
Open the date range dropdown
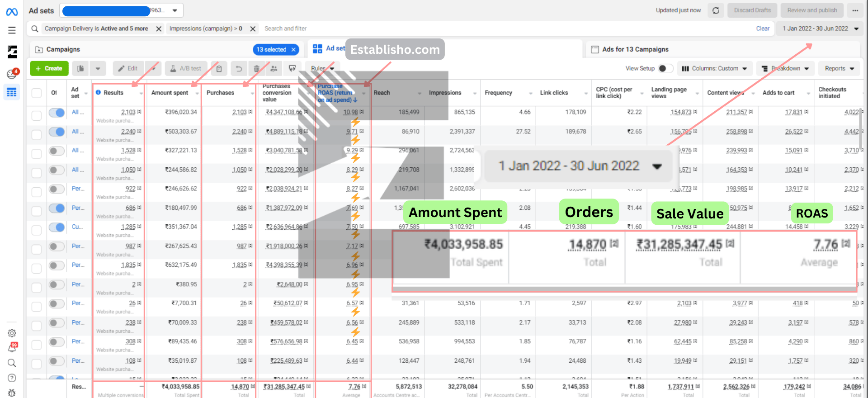tap(820, 28)
